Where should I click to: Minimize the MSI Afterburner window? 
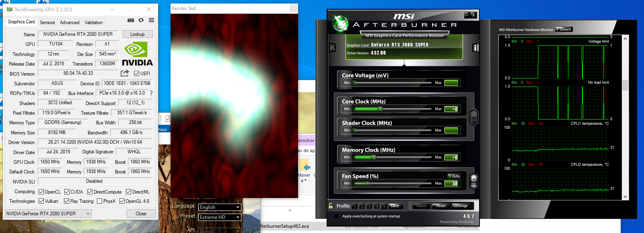(467, 15)
